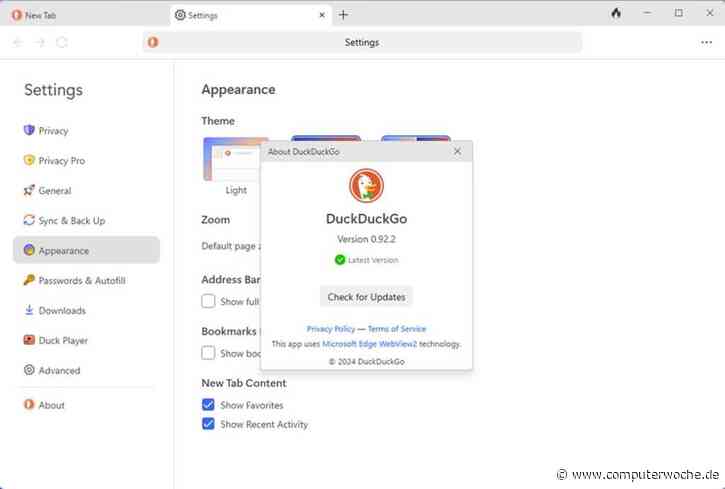Click the back navigation arrow
This screenshot has height=489, width=725.
18,43
